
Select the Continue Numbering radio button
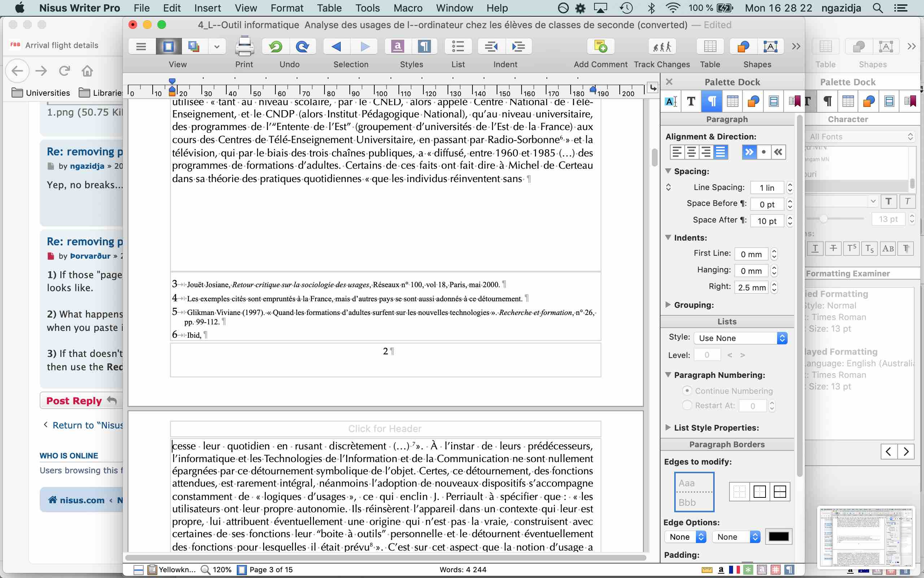[687, 391]
